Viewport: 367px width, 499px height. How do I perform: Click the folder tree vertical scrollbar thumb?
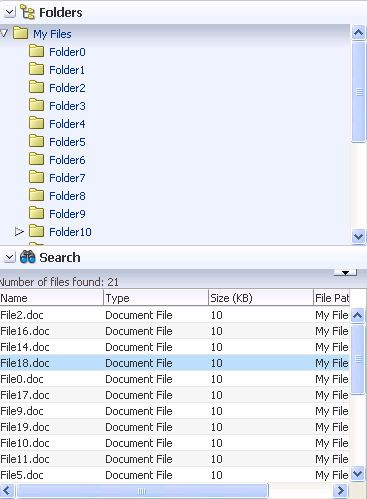pyautogui.click(x=359, y=92)
